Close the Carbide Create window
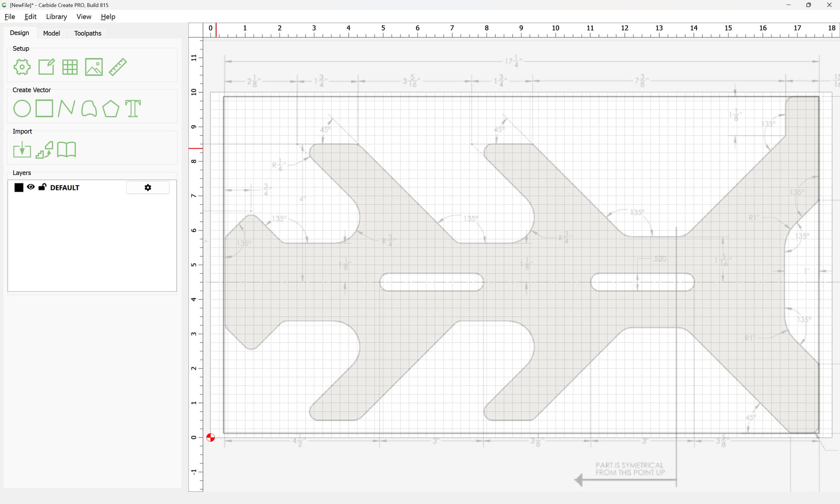The width and height of the screenshot is (840, 504). click(829, 5)
